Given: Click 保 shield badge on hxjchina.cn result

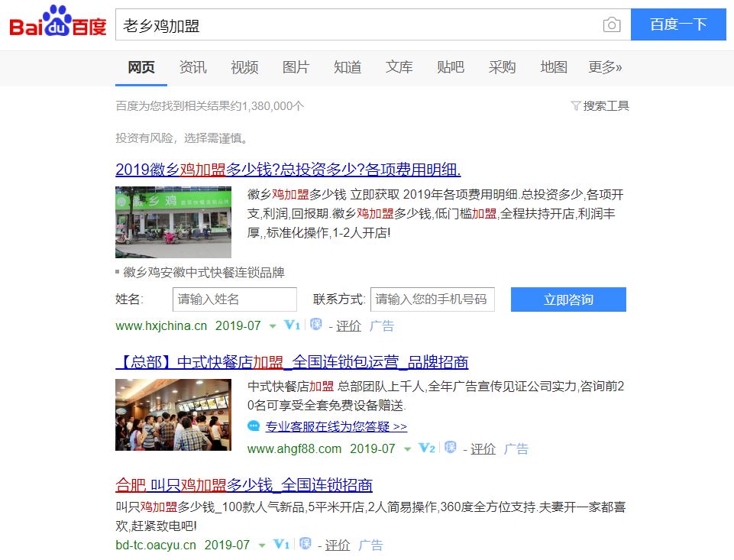Looking at the screenshot, I should pos(316,325).
